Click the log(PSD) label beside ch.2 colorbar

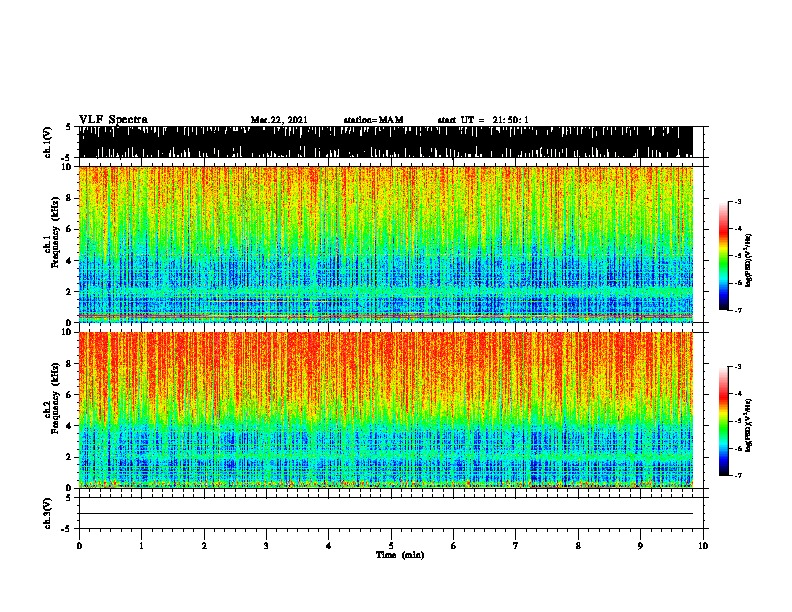point(748,425)
